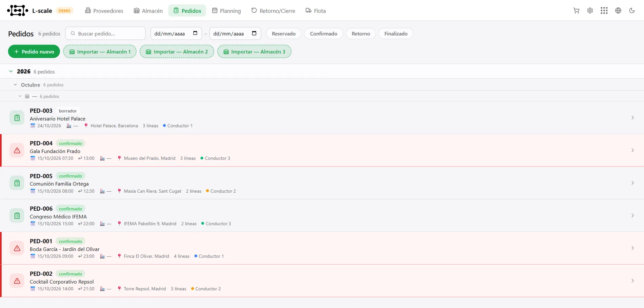Expand PED-004 row with right chevron

tap(632, 150)
